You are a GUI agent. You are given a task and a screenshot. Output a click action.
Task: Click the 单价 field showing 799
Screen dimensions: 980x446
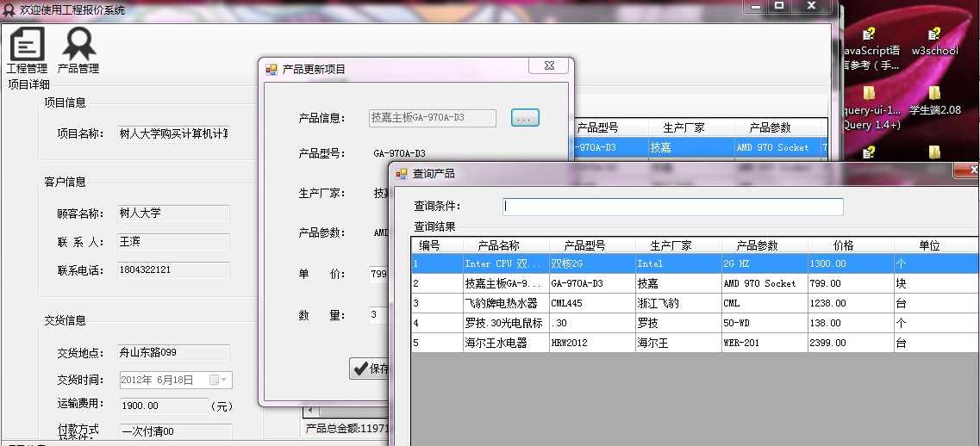[379, 274]
